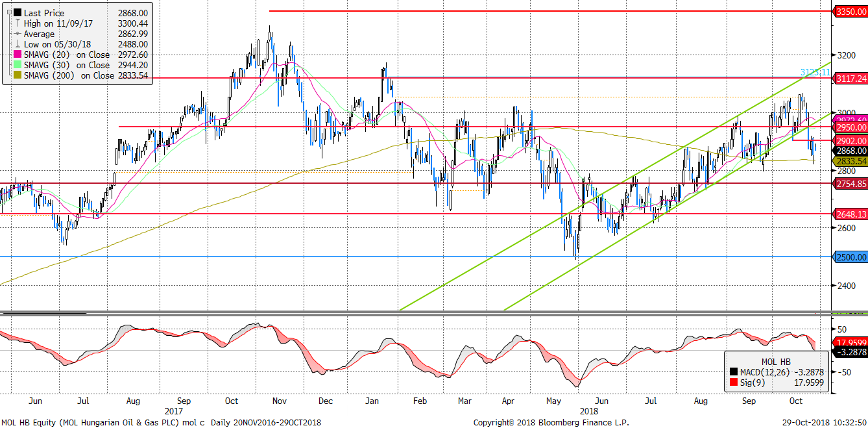
Task: Click the red 2950.00 price level tag
Action: click(x=850, y=128)
